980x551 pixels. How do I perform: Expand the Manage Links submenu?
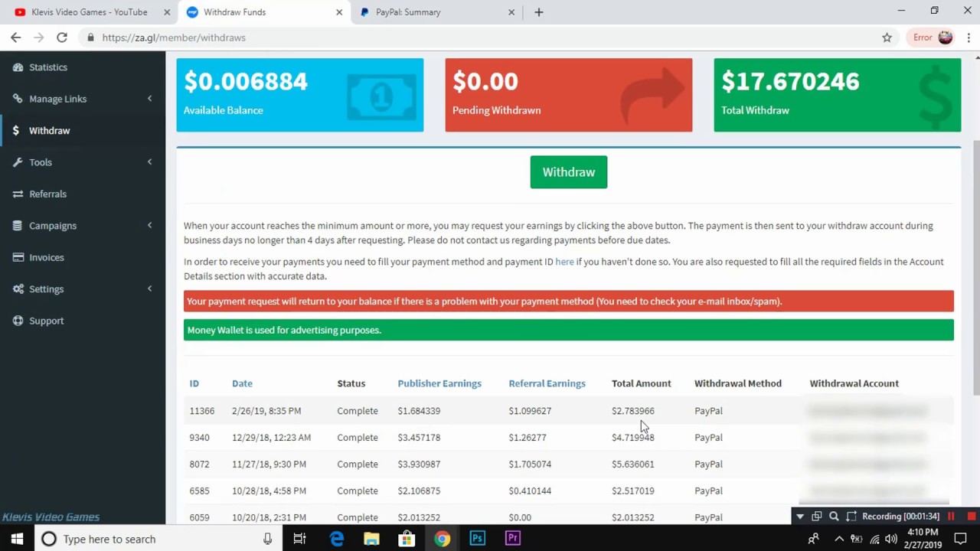(149, 99)
